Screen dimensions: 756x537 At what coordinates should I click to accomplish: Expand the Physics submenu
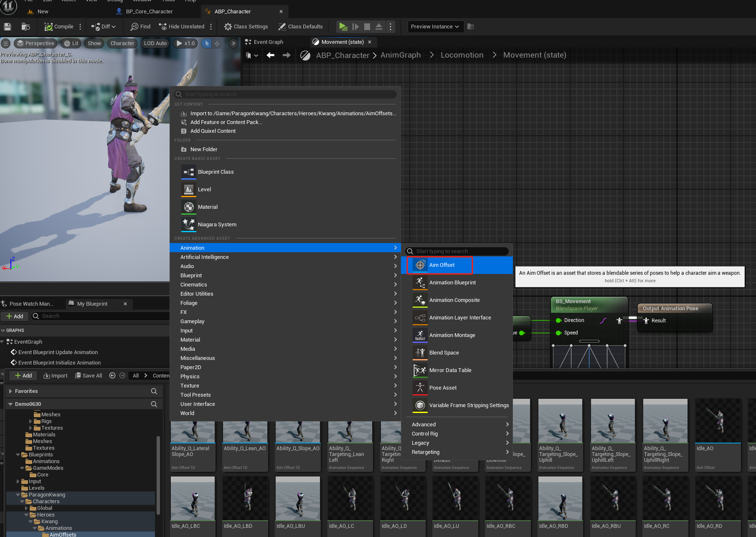[285, 377]
